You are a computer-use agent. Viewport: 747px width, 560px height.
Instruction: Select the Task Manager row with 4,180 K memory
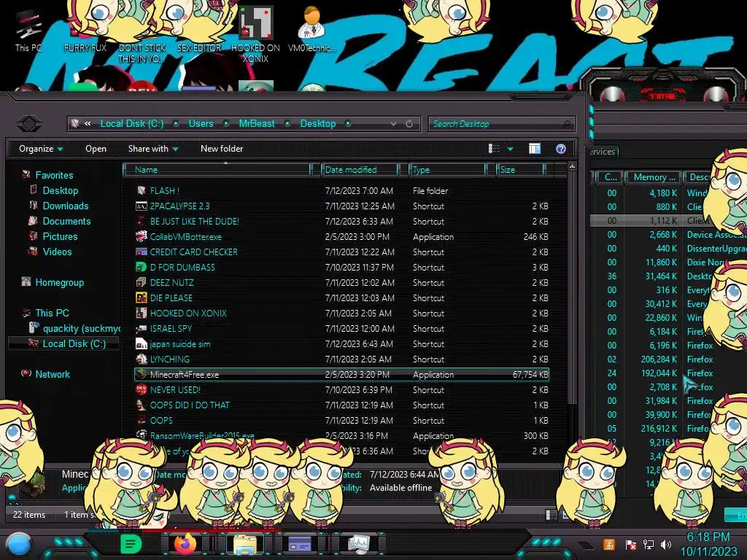pos(668,193)
